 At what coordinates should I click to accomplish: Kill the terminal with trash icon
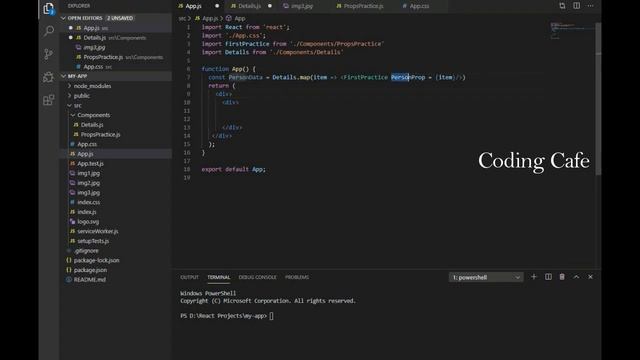pyautogui.click(x=562, y=277)
